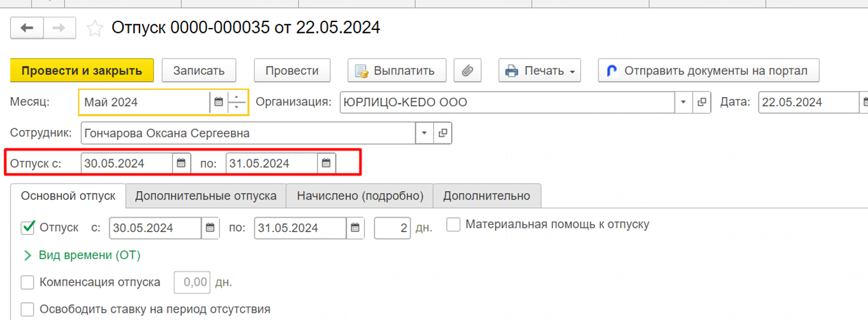Click the Провести и закрыть button

82,71
